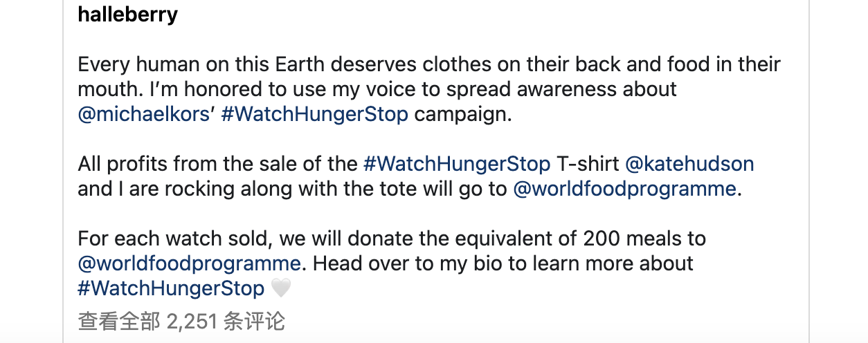Screen dimensions: 868x343
Task: Click @worldfoodprogramme mention before 'Head over'
Action: 189,263
